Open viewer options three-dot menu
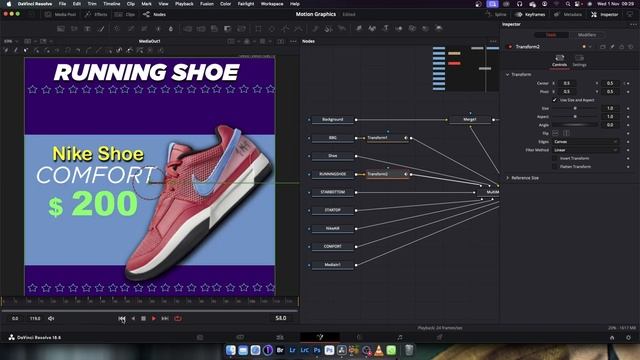This screenshot has height=360, width=640. click(x=293, y=41)
